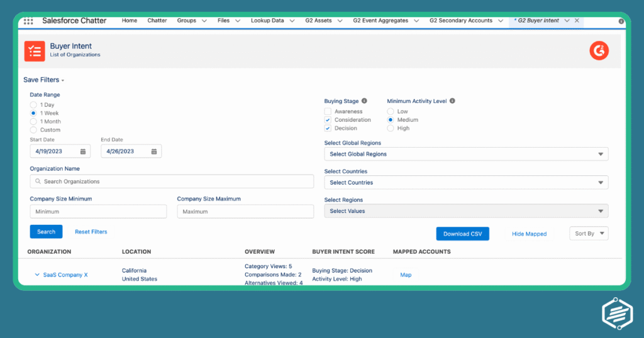Expand the Save Filters menu

pos(44,80)
